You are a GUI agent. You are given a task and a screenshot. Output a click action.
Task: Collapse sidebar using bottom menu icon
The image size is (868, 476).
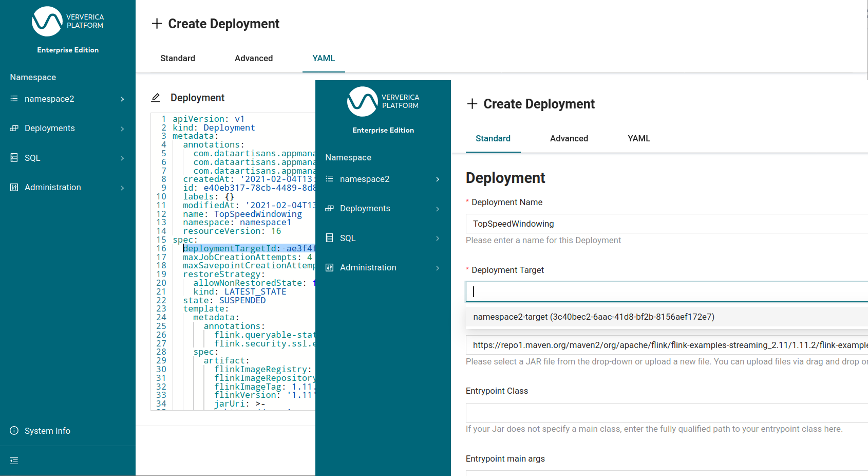(x=14, y=461)
